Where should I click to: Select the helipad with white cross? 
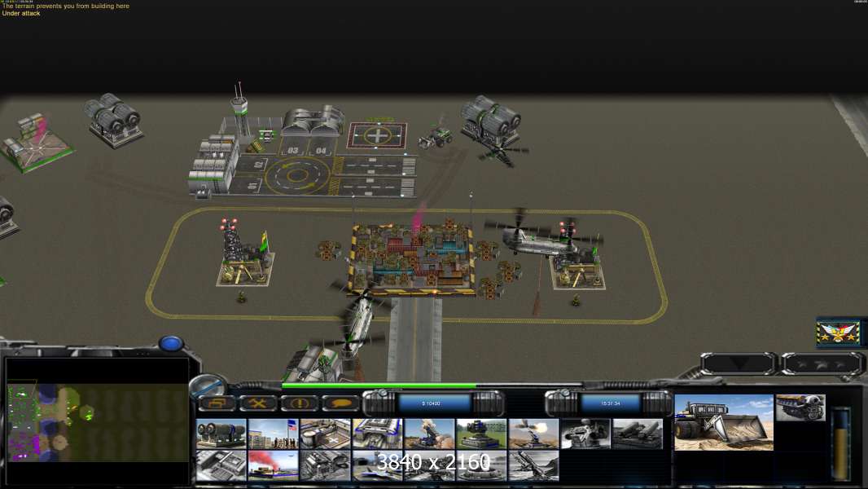click(x=377, y=135)
